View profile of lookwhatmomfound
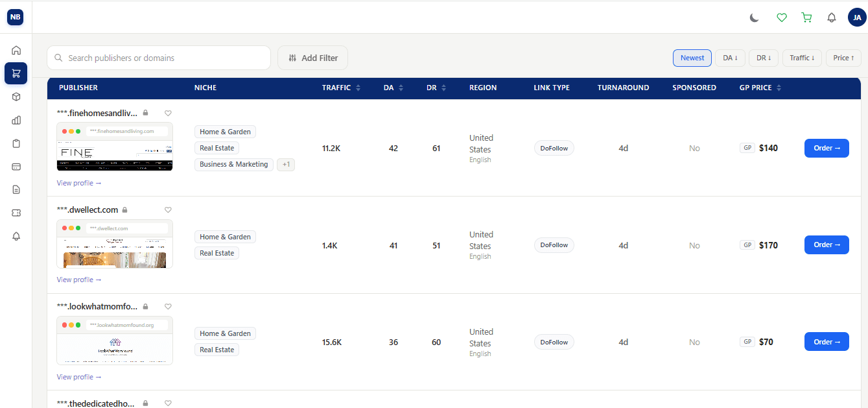The width and height of the screenshot is (868, 408). coord(79,377)
